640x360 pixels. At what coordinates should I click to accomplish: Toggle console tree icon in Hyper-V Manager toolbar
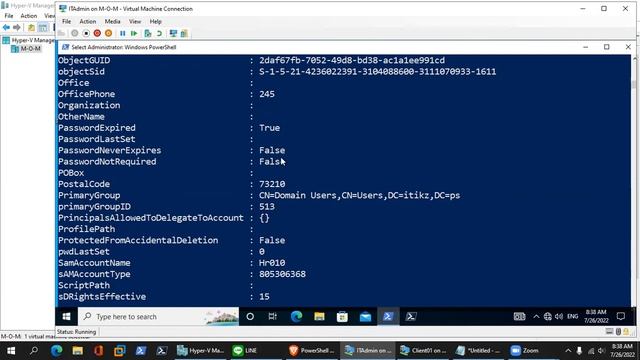(x=42, y=27)
